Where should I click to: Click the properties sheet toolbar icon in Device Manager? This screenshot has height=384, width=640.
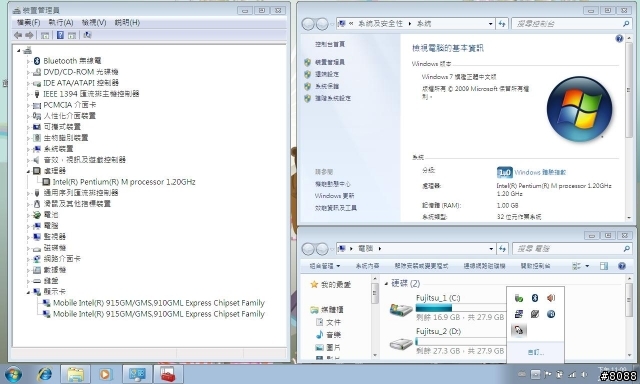pyautogui.click(x=72, y=36)
